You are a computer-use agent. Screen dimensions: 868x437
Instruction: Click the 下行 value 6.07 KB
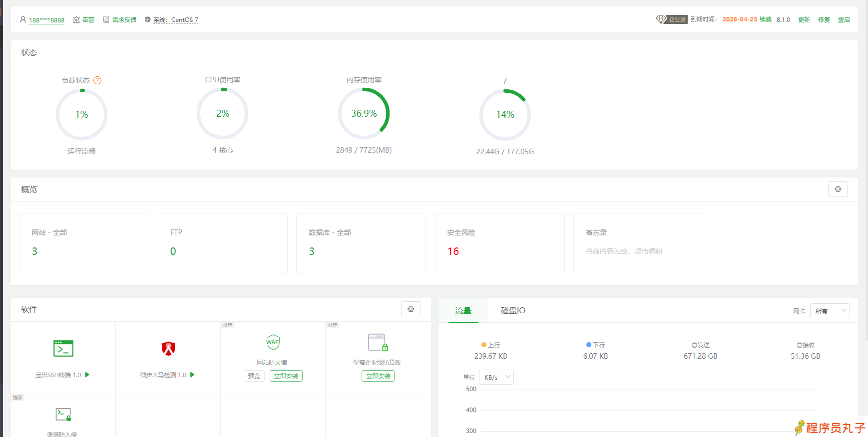click(x=595, y=356)
